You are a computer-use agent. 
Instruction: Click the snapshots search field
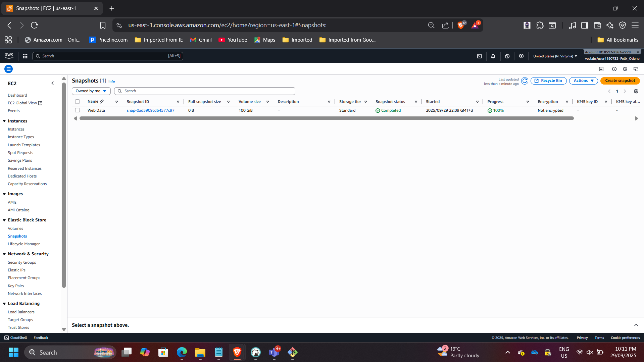(x=205, y=91)
